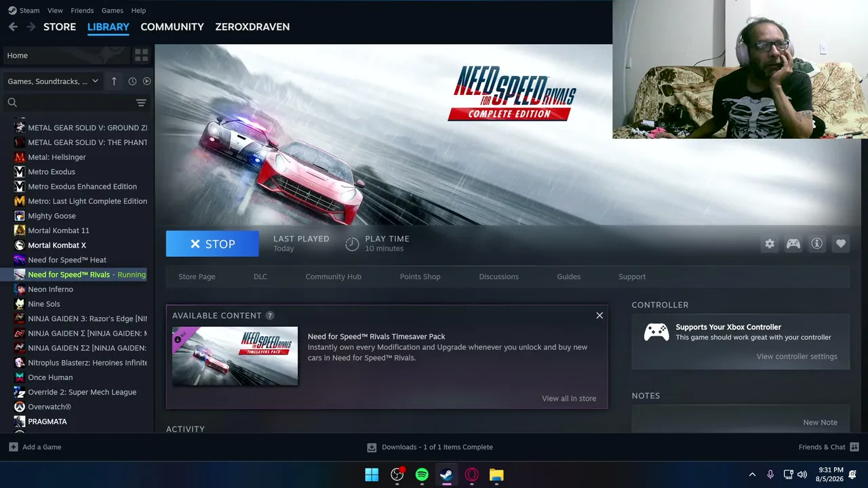
Task: Dismiss the Available Content panel
Action: [599, 316]
